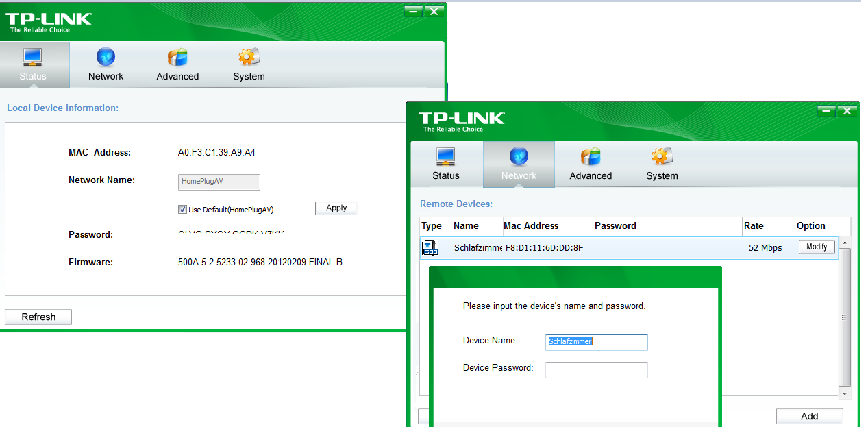The image size is (868, 427).
Task: Minimize the front TP-LINK window
Action: [x=826, y=110]
